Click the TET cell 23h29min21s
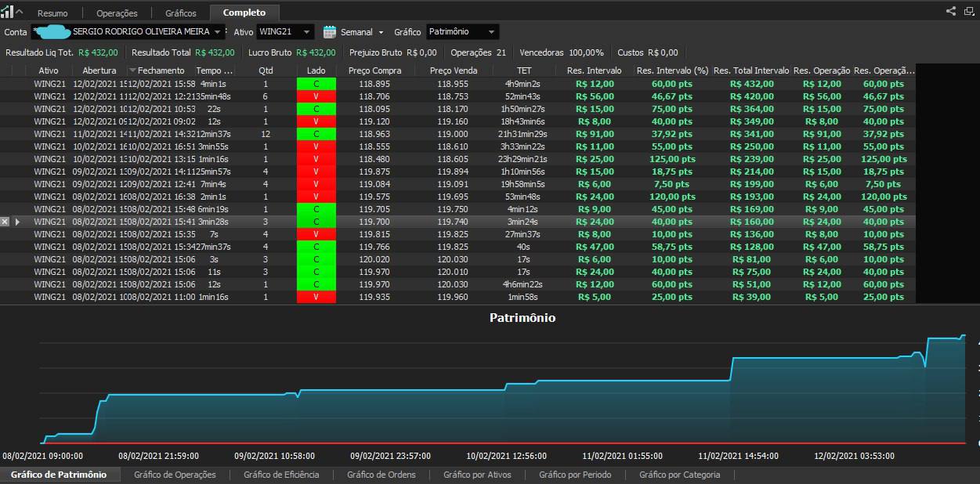This screenshot has height=484, width=980. tap(524, 159)
